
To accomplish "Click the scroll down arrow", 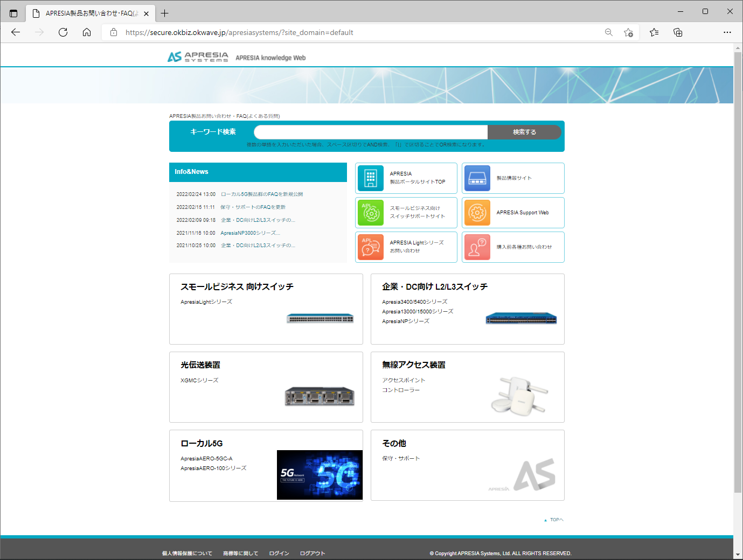I will coord(738,555).
